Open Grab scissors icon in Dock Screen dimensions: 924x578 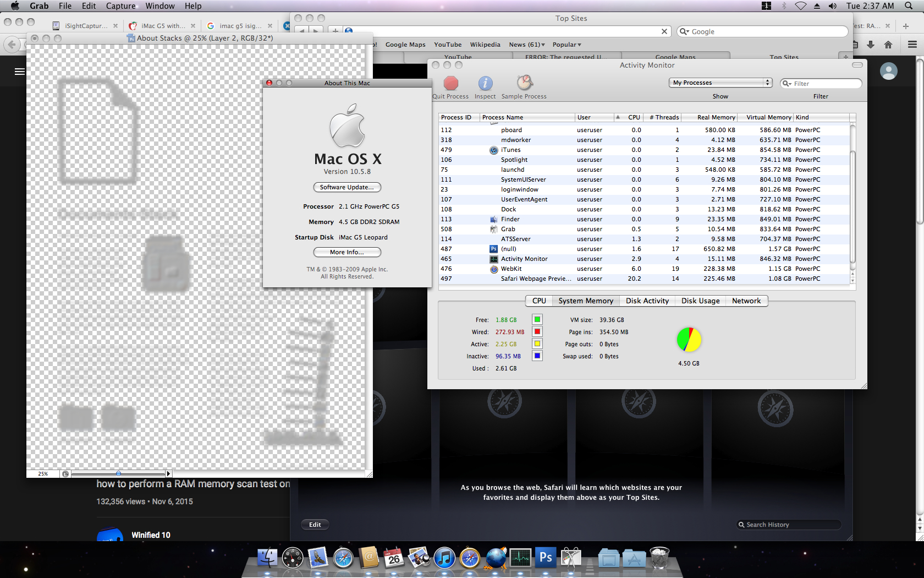(571, 558)
